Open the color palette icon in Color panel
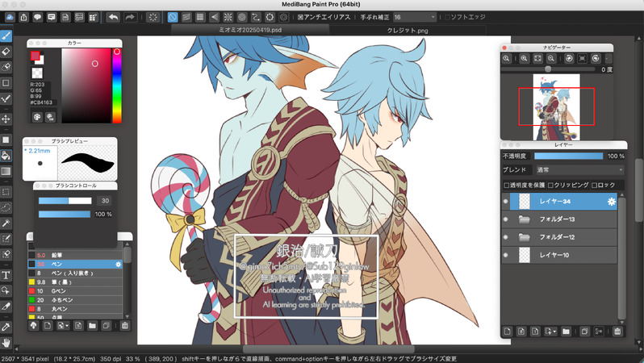The width and height of the screenshot is (644, 363). pos(37,117)
